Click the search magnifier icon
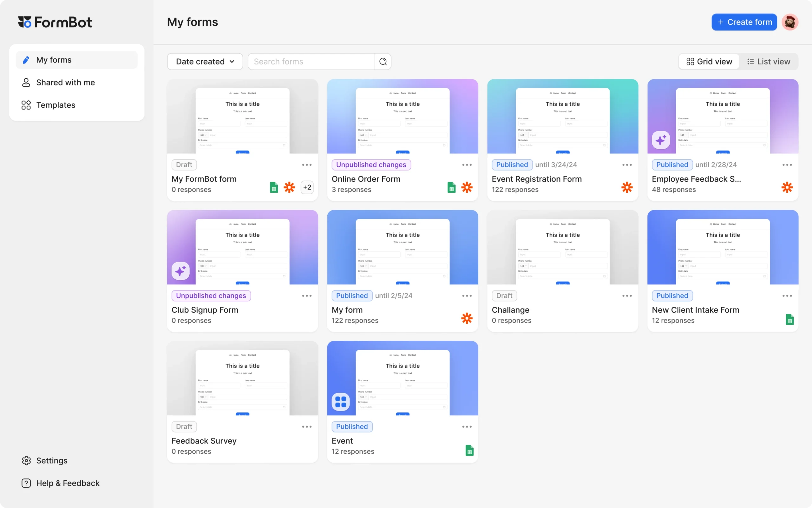This screenshot has height=508, width=812. (x=383, y=62)
